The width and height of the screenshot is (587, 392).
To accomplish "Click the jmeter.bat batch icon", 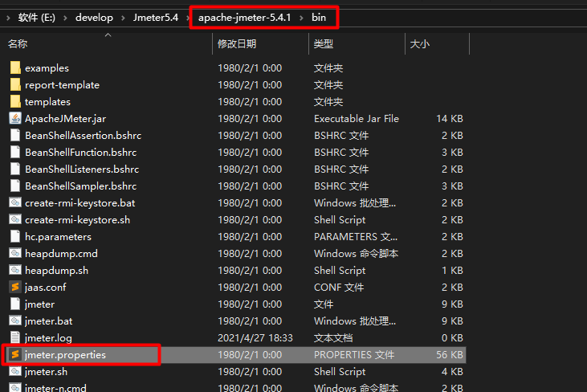I will pos(15,321).
